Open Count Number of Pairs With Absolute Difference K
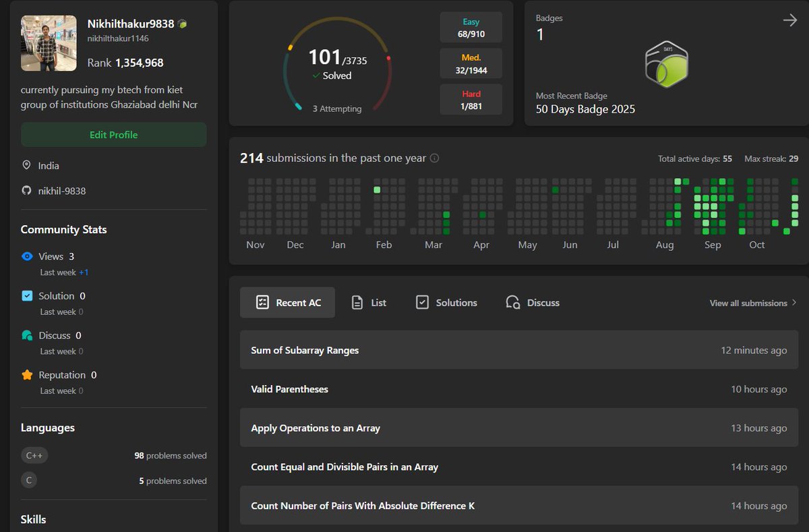The height and width of the screenshot is (532, 809). click(519, 506)
